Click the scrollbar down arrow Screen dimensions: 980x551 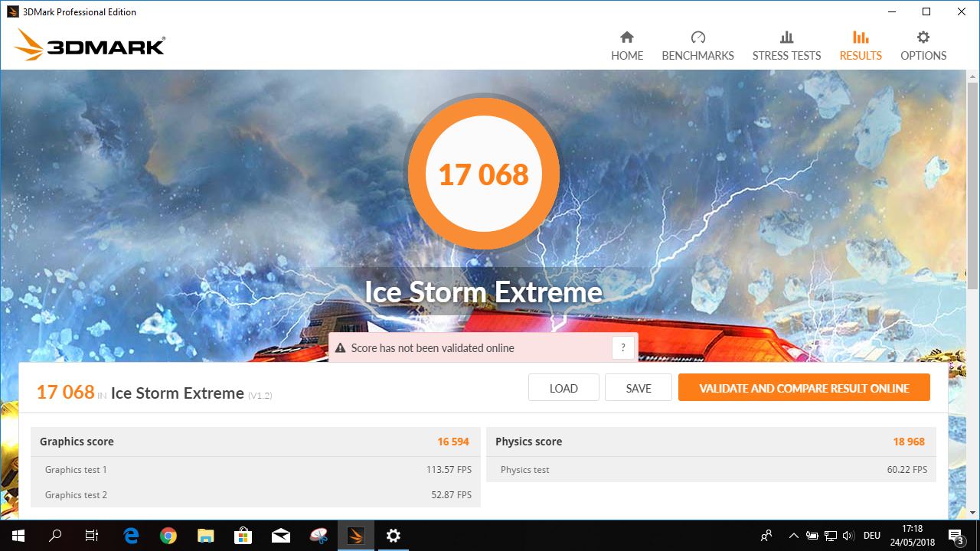pyautogui.click(x=973, y=513)
